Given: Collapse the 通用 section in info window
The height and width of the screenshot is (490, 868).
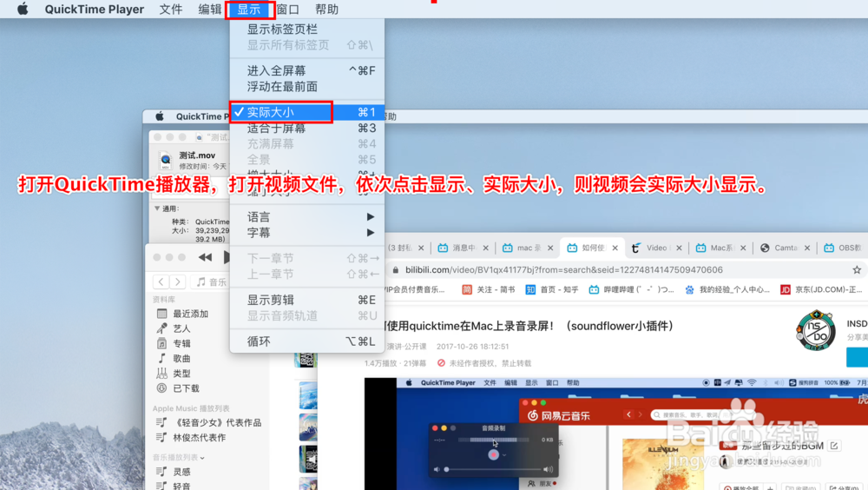Looking at the screenshot, I should click(157, 209).
